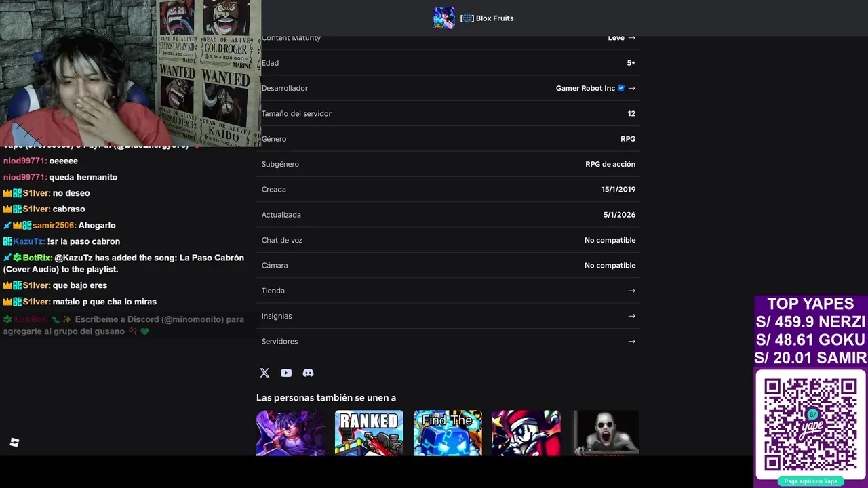Expand the Content Maturity Leve arrow
Viewport: 868px width, 488px height.
tap(631, 38)
